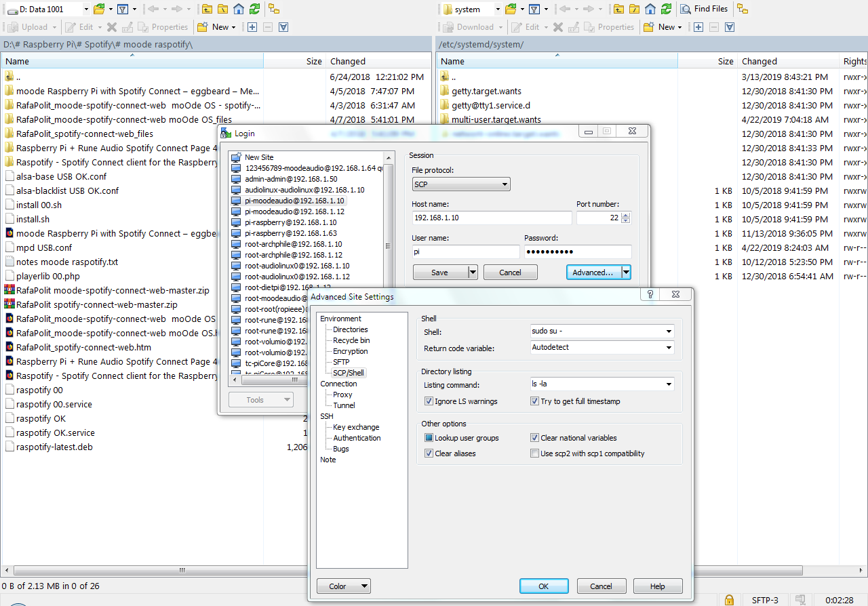Click New folder button in remote panel
Image resolution: width=868 pixels, height=606 pixels.
663,27
